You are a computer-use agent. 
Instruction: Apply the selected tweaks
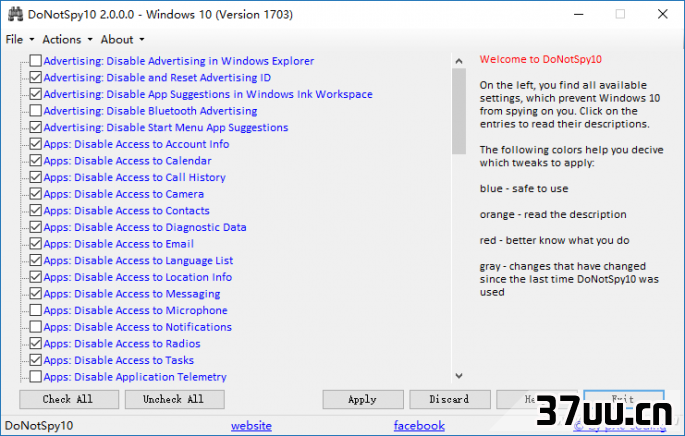point(363,399)
